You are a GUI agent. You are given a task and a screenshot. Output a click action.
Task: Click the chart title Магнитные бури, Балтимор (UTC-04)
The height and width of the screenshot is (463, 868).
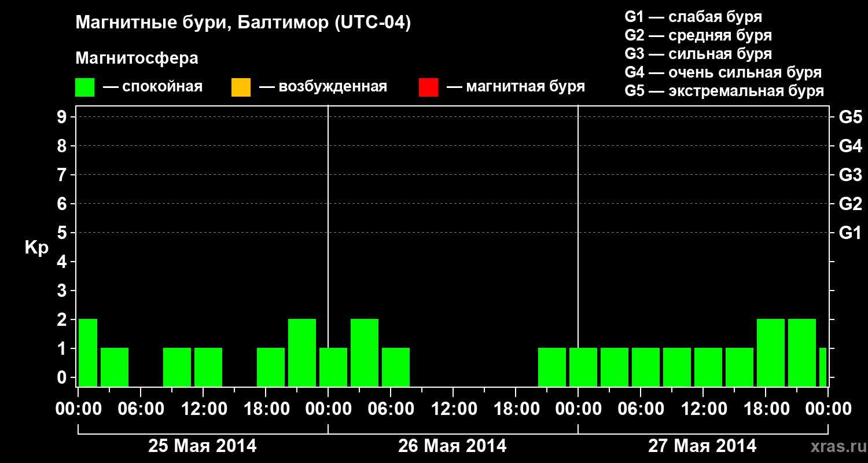(x=243, y=24)
